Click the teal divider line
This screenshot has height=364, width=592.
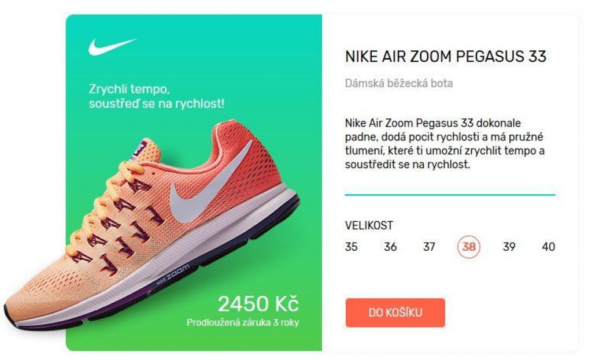click(x=450, y=195)
